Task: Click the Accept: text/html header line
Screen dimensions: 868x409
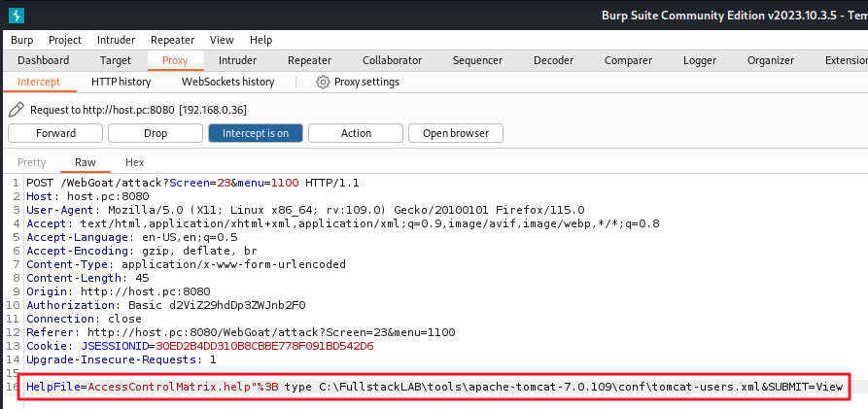Action: [343, 223]
